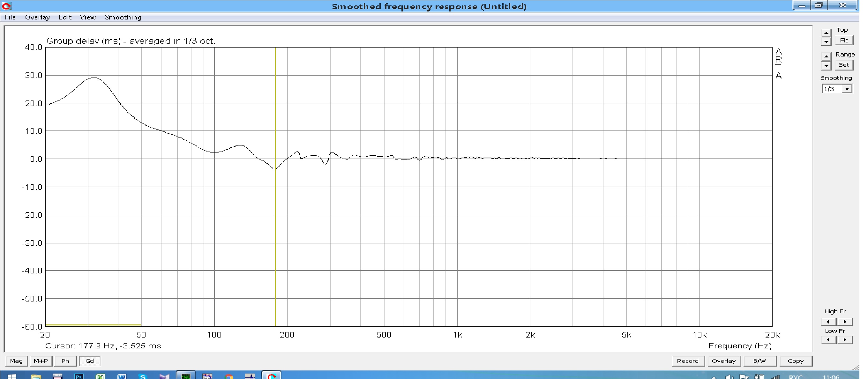This screenshot has height=379, width=868.
Task: Decrease Range with down arrow
Action: (826, 66)
